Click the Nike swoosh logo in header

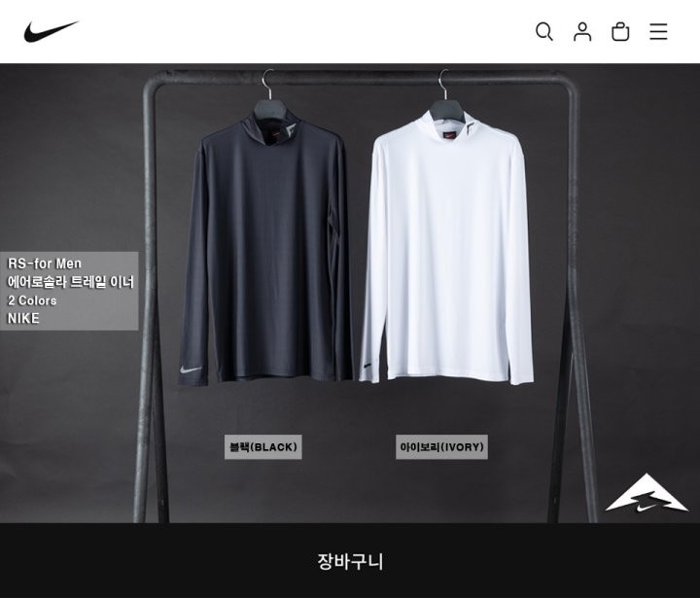51,31
